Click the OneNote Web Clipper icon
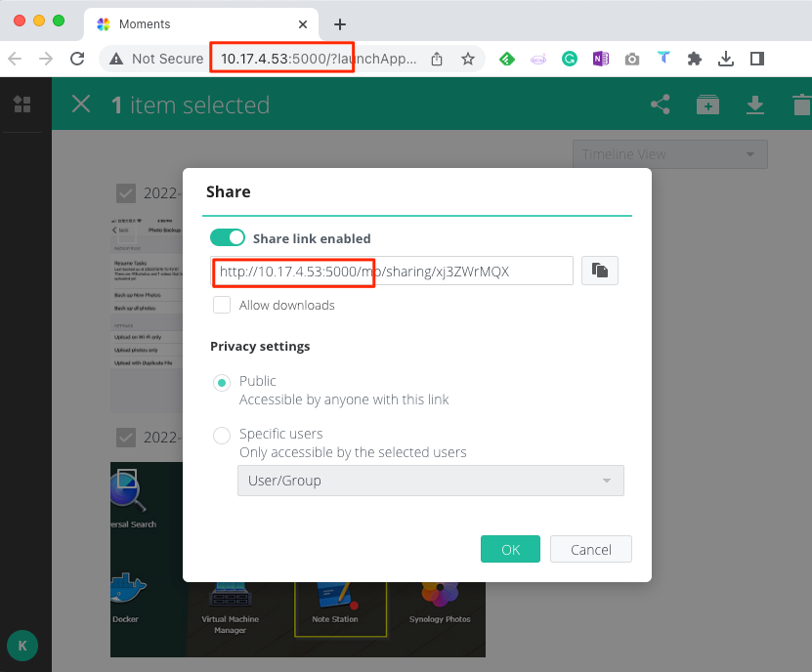This screenshot has height=672, width=812. click(x=600, y=59)
